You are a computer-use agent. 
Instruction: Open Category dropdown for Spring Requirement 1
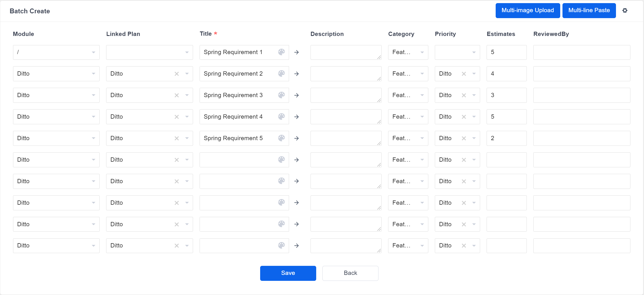pyautogui.click(x=408, y=52)
